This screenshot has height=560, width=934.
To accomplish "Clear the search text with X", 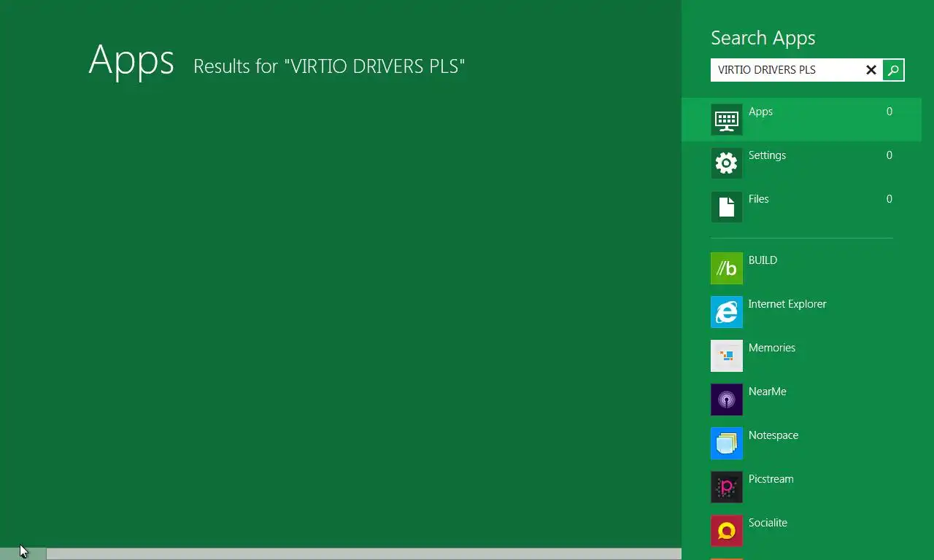I will (871, 70).
